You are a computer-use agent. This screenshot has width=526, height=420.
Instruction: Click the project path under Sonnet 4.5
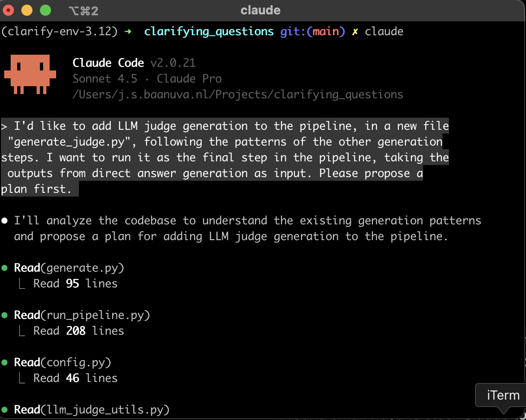click(237, 95)
